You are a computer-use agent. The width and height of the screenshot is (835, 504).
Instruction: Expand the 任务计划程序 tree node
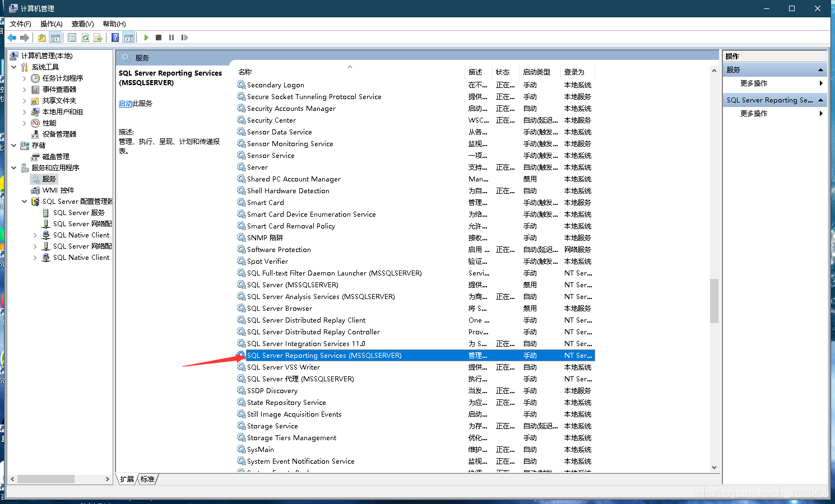pyautogui.click(x=25, y=78)
